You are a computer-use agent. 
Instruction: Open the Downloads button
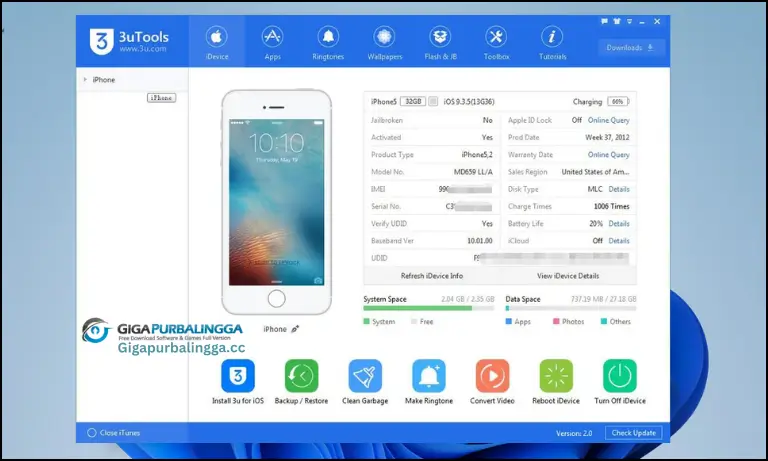[631, 48]
